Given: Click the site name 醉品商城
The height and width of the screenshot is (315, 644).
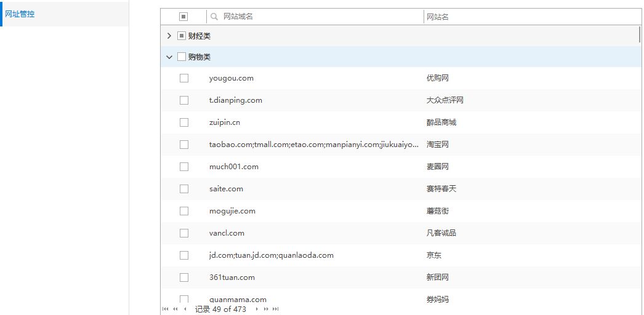Looking at the screenshot, I should point(441,122).
